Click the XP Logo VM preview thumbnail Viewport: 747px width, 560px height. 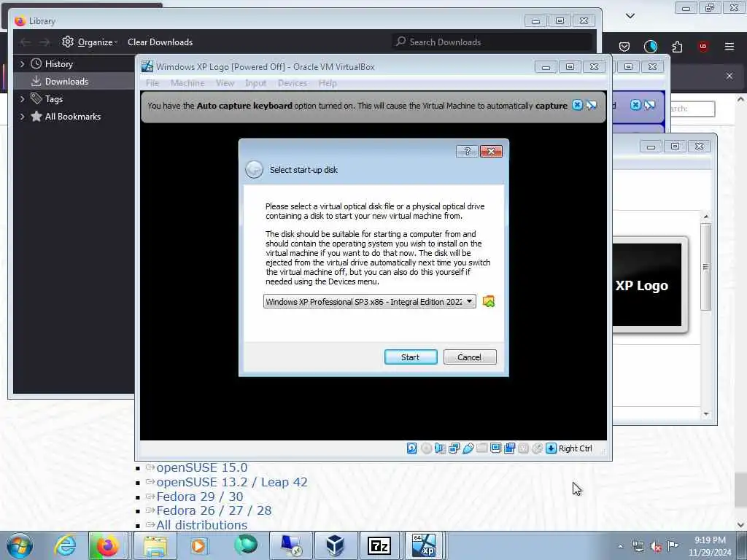point(647,285)
